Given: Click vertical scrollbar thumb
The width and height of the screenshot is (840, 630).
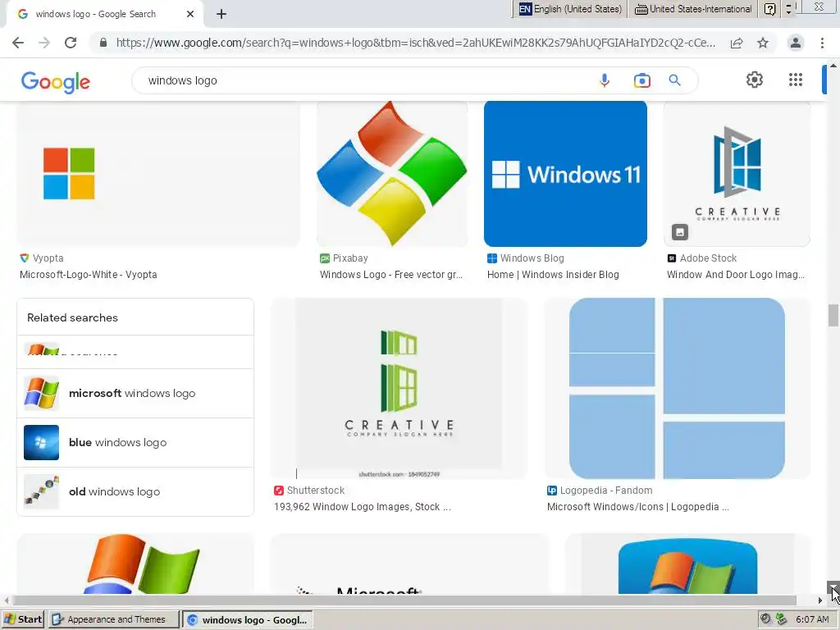Looking at the screenshot, I should pyautogui.click(x=833, y=315).
